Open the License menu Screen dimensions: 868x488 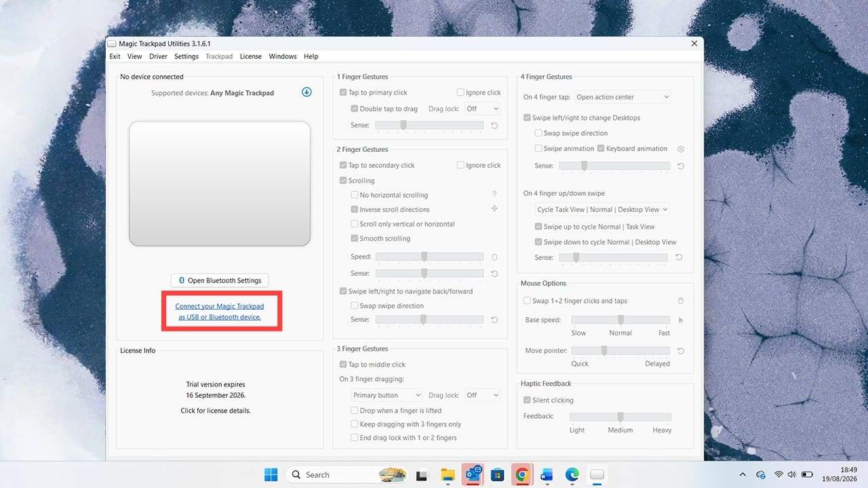point(251,56)
